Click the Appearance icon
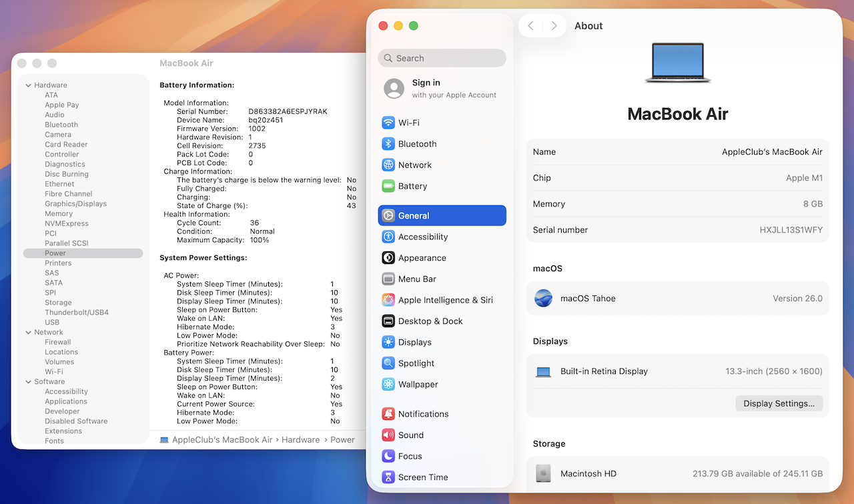This screenshot has width=854, height=504. (388, 258)
